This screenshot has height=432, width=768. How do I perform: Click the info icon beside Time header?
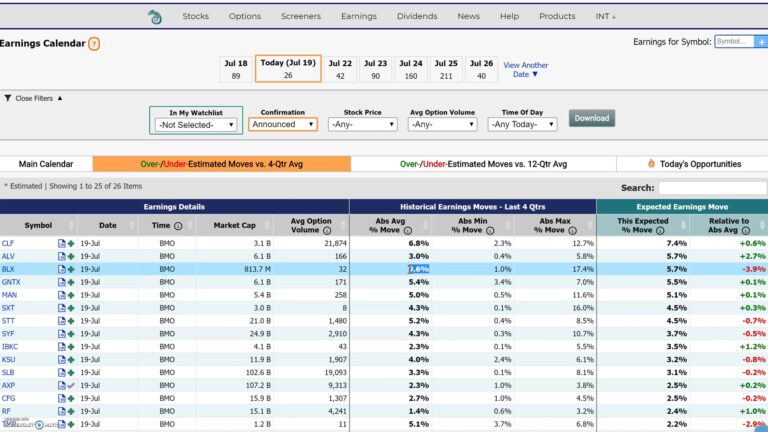(x=178, y=226)
